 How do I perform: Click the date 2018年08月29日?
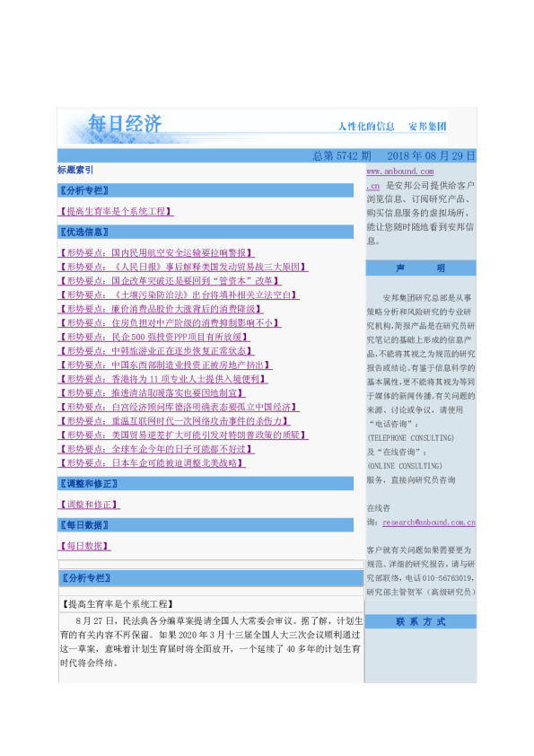tap(432, 155)
